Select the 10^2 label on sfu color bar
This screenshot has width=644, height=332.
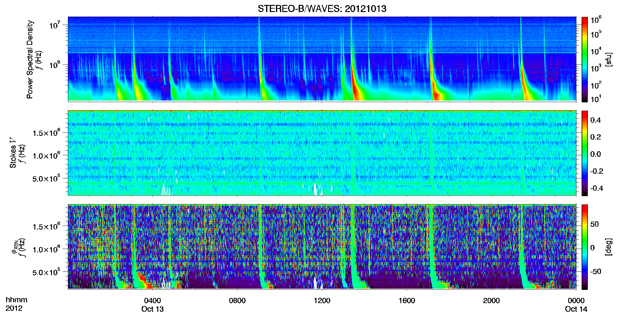596,85
